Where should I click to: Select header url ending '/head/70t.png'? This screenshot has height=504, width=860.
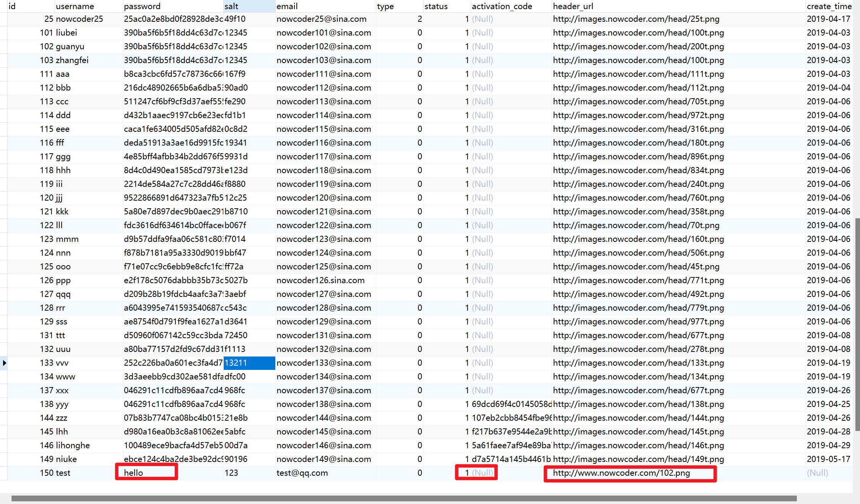click(x=636, y=225)
